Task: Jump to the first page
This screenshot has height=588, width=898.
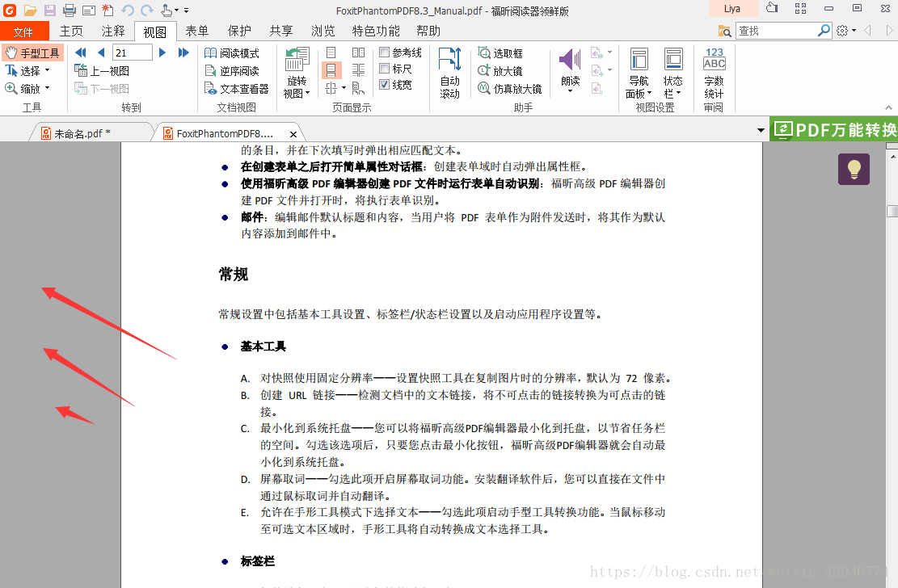Action: click(81, 52)
